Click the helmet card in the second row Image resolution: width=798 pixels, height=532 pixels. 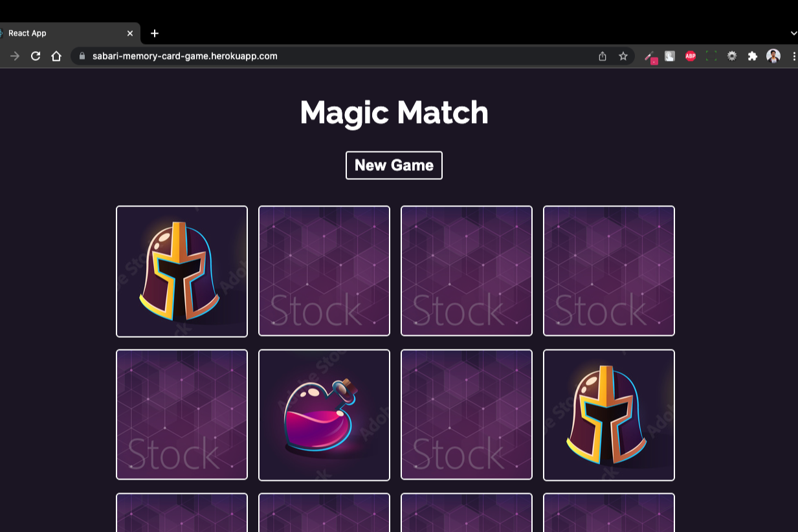click(609, 415)
